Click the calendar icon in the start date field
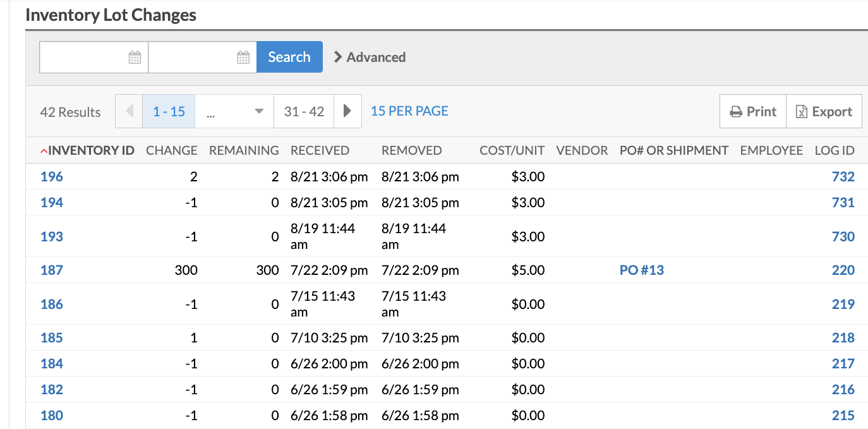 [x=135, y=57]
